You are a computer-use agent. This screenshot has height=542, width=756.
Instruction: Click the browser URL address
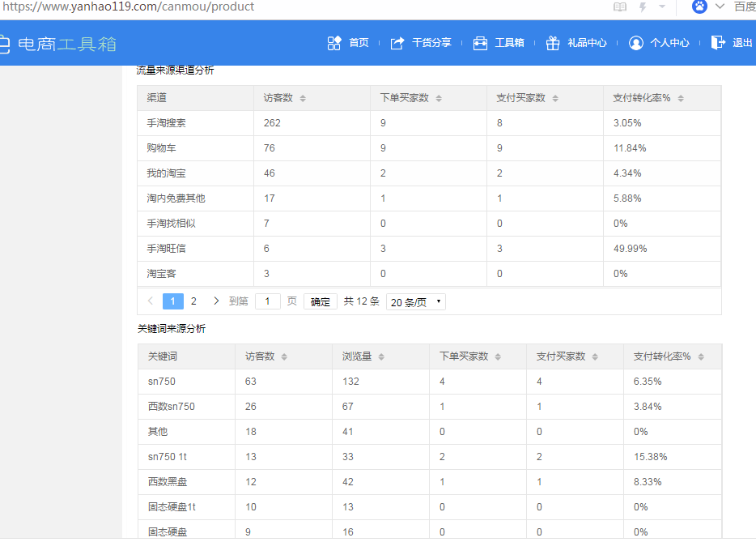pos(128,6)
